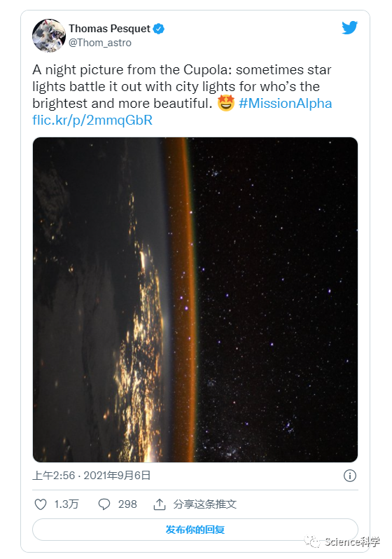Screen dimensions: 392x559
Task: Click the 发布你的回复 reply button
Action: click(195, 530)
